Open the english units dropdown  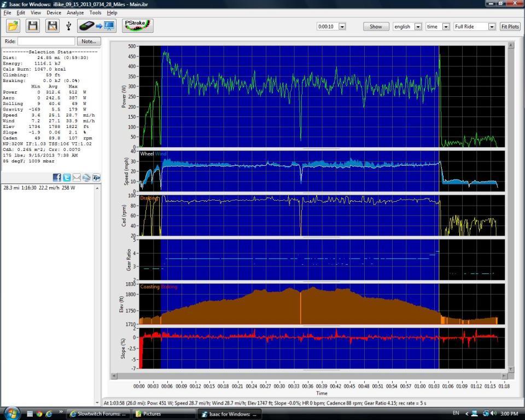coord(418,26)
